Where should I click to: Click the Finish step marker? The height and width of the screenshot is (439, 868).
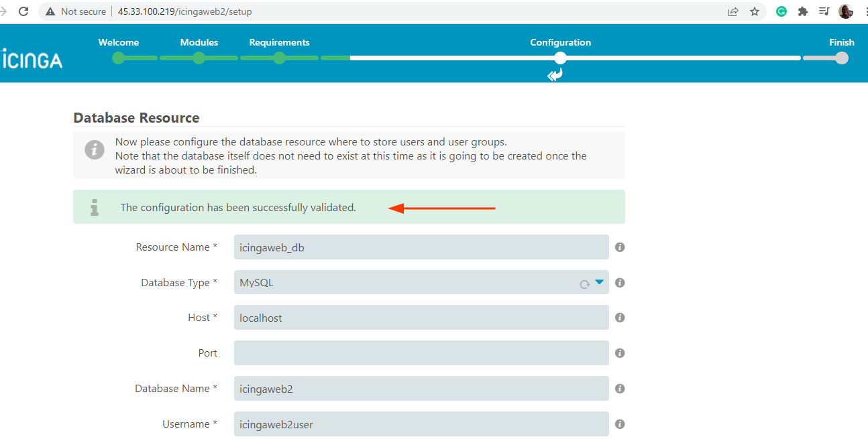click(842, 58)
